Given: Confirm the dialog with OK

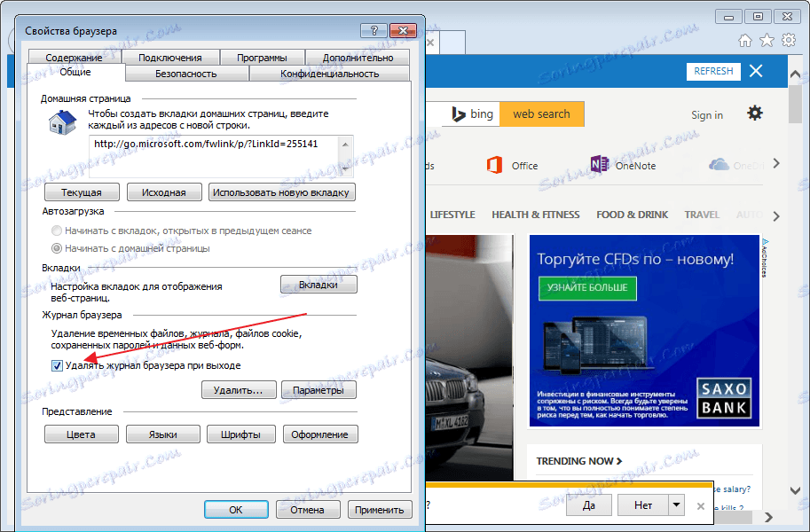Looking at the screenshot, I should (236, 509).
